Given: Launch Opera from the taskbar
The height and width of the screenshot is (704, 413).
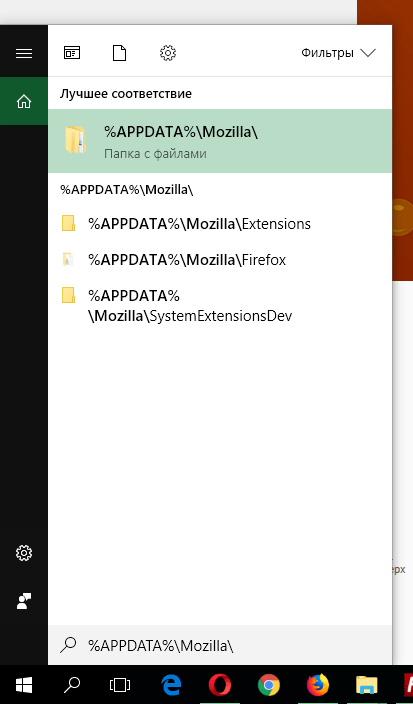Looking at the screenshot, I should (x=220, y=685).
